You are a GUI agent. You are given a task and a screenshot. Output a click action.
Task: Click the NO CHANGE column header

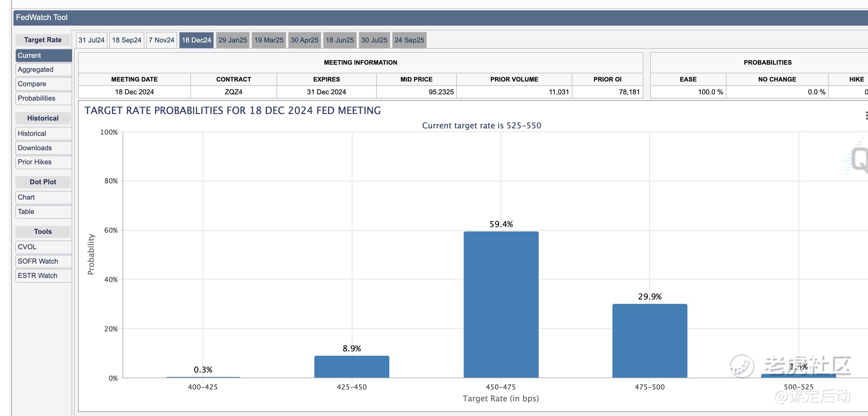click(777, 80)
